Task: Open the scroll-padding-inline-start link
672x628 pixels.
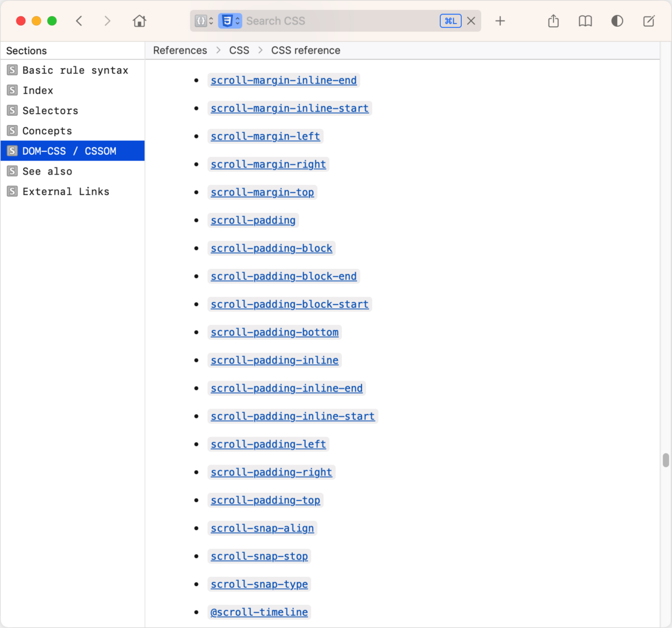Action: tap(293, 416)
